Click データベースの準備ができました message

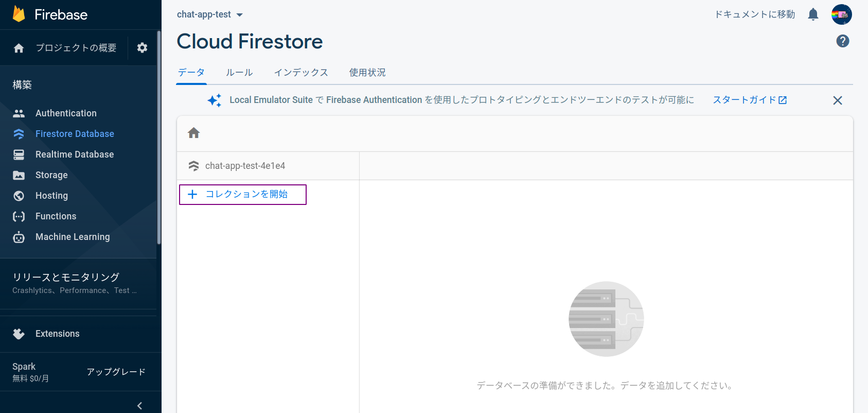click(x=606, y=386)
